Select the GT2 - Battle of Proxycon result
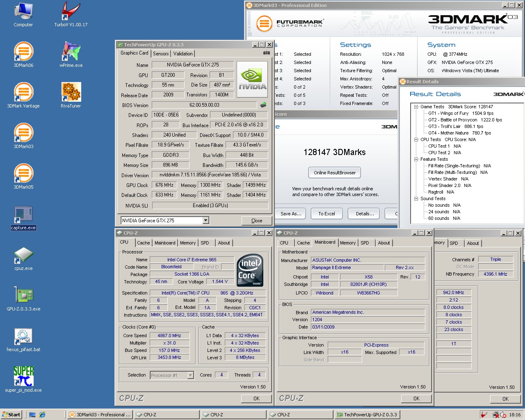The image size is (525, 420). click(465, 120)
